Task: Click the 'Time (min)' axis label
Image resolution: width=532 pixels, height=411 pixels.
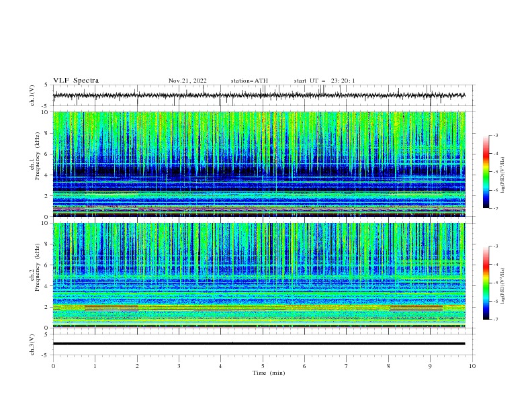Action: [x=269, y=373]
